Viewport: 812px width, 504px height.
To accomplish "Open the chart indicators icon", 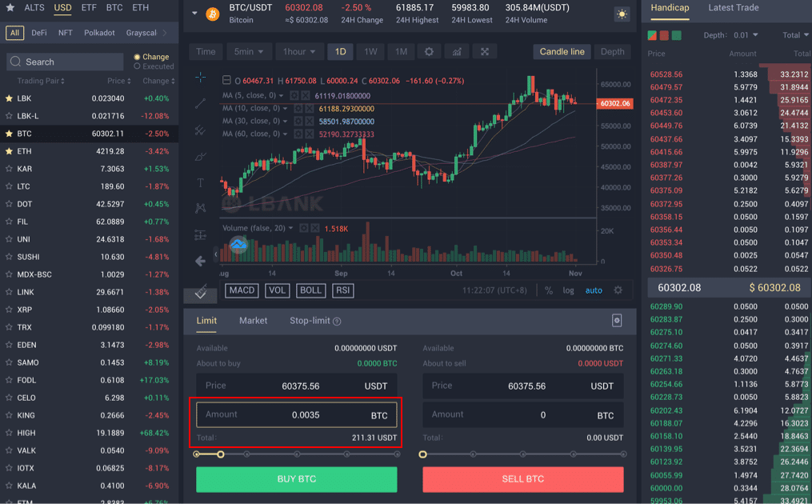I will coord(457,52).
